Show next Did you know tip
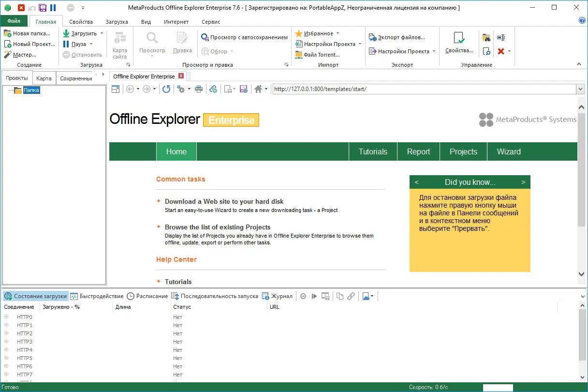This screenshot has width=588, height=392. click(523, 182)
